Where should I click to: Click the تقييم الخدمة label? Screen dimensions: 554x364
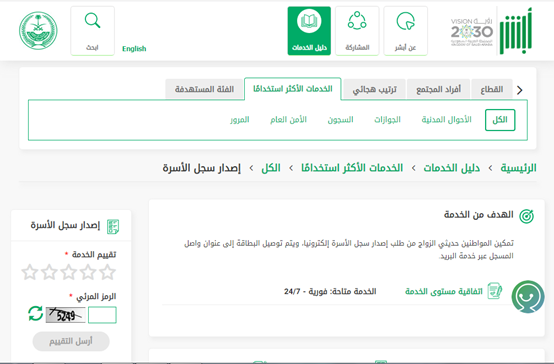click(94, 254)
